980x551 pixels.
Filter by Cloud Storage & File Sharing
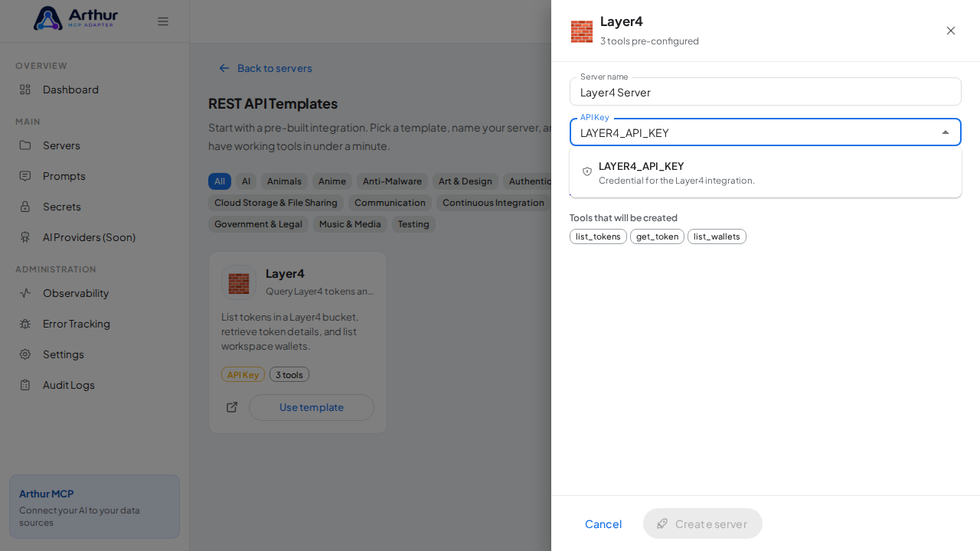[276, 203]
